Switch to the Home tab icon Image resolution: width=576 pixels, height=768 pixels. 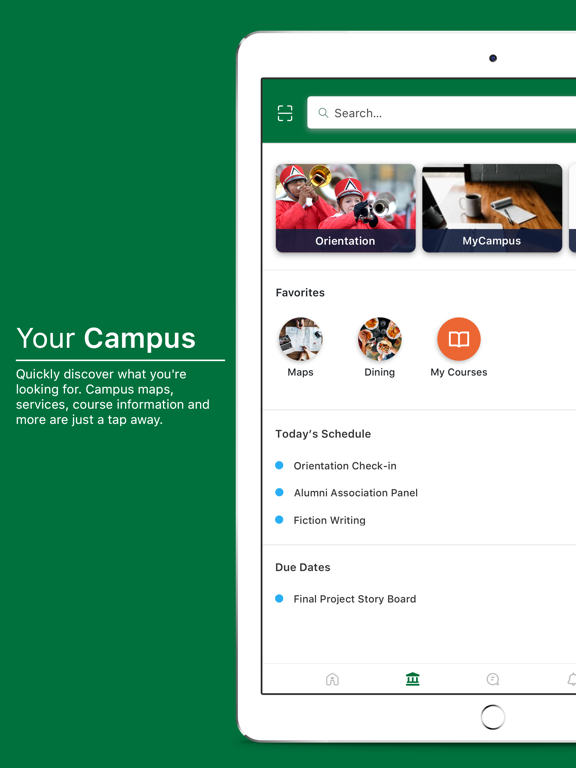(332, 679)
